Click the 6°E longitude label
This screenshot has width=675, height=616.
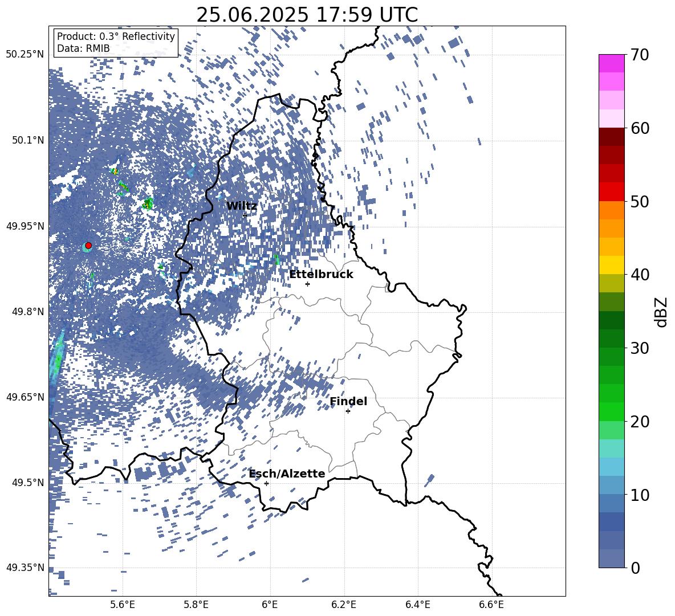[x=270, y=605]
